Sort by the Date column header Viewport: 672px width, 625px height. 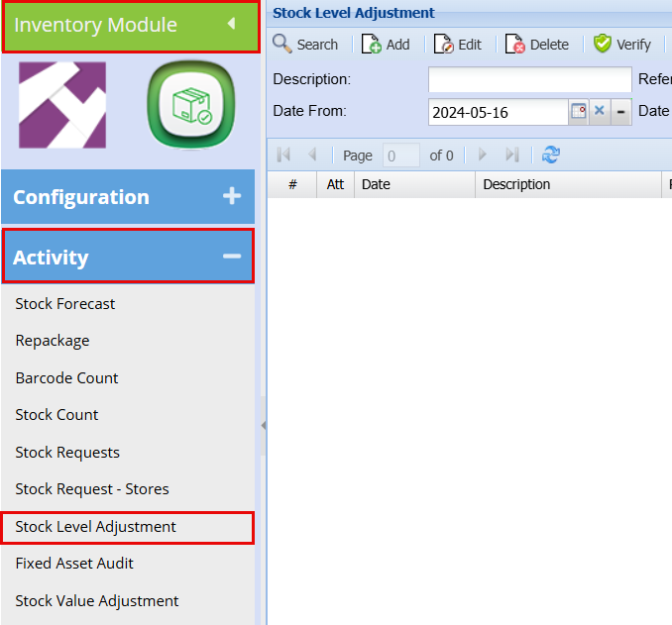415,184
